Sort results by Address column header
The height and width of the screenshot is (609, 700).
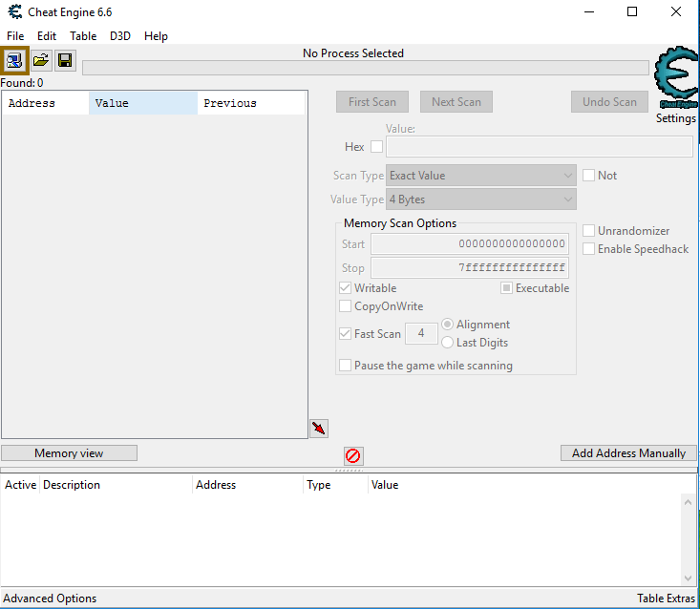(46, 103)
